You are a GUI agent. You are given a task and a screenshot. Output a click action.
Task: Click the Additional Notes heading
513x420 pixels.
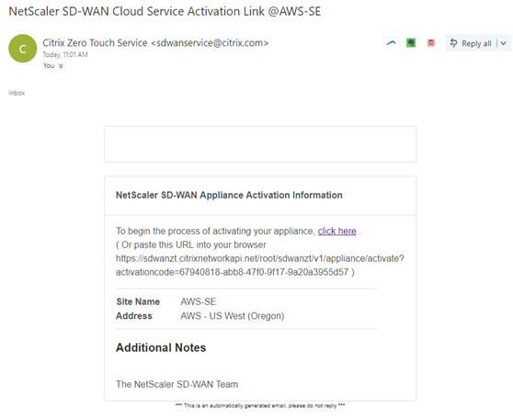pyautogui.click(x=161, y=347)
